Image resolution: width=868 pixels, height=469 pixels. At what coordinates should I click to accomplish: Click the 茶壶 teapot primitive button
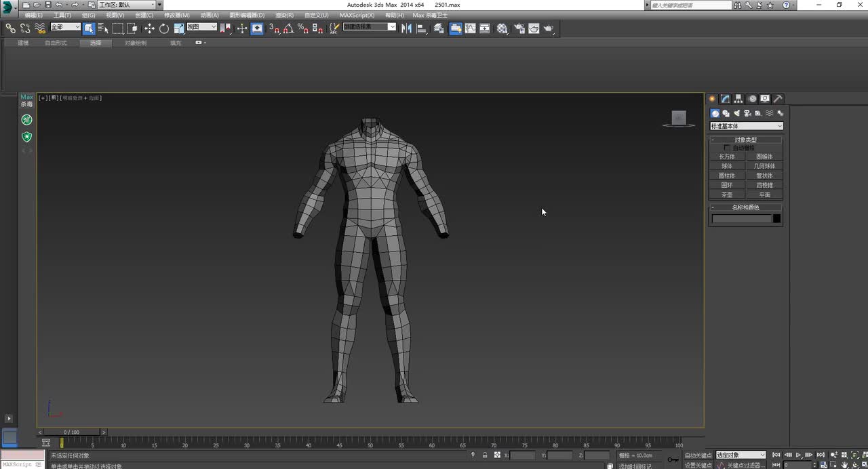pyautogui.click(x=727, y=195)
